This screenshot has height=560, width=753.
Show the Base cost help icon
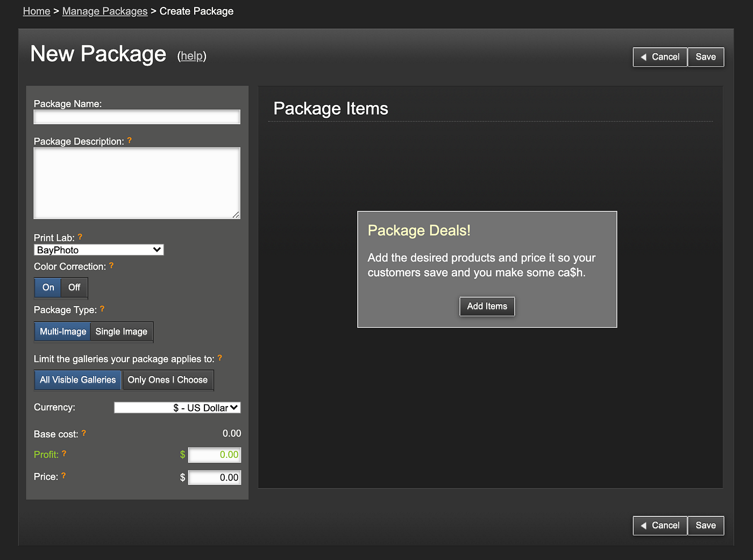click(84, 434)
